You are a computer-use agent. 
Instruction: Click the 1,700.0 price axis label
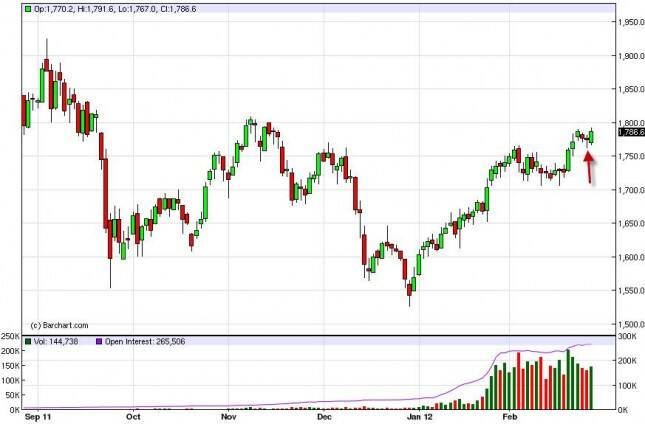(631, 190)
